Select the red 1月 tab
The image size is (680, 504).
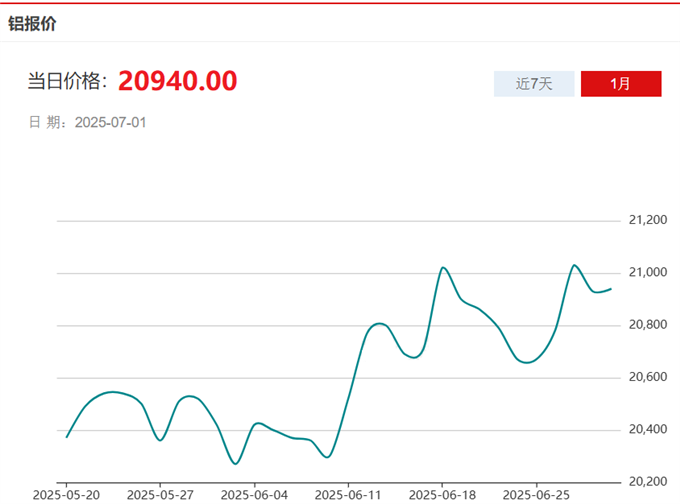(621, 84)
